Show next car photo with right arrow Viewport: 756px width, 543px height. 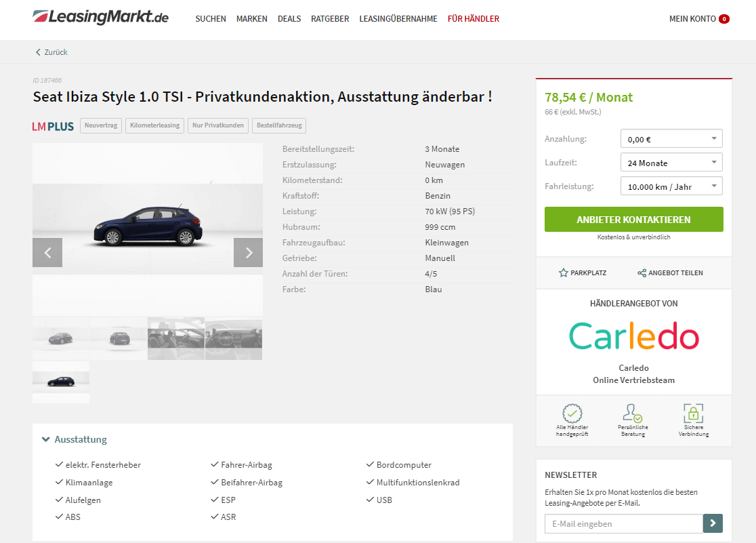click(249, 252)
